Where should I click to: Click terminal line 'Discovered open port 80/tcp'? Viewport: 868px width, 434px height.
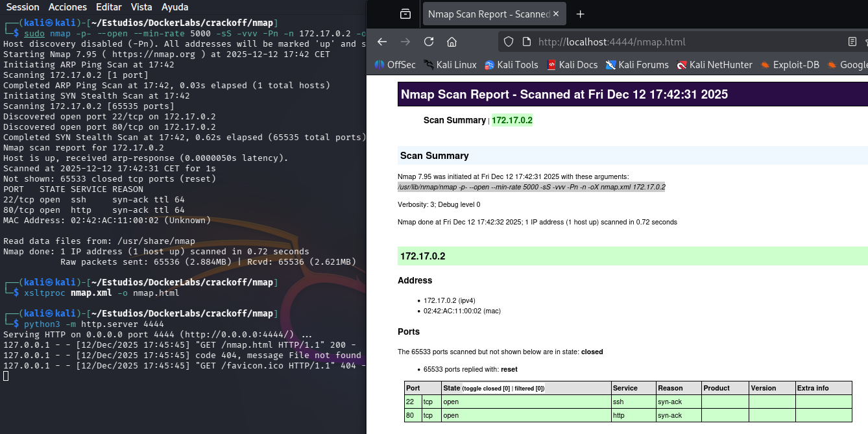point(110,127)
